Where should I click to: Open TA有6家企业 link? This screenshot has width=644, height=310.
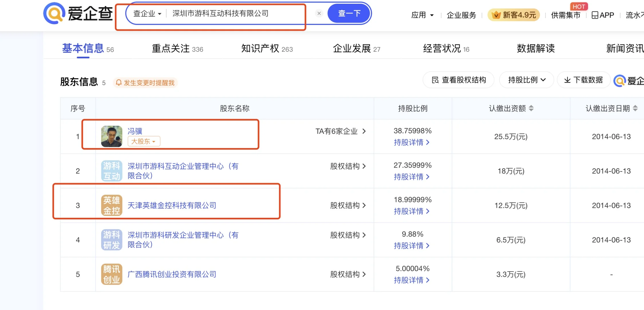tap(341, 131)
